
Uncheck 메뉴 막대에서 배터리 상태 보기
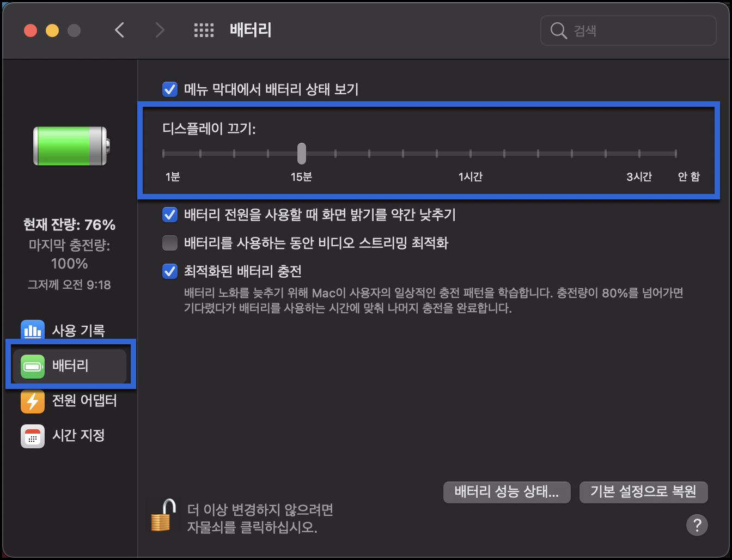point(169,89)
